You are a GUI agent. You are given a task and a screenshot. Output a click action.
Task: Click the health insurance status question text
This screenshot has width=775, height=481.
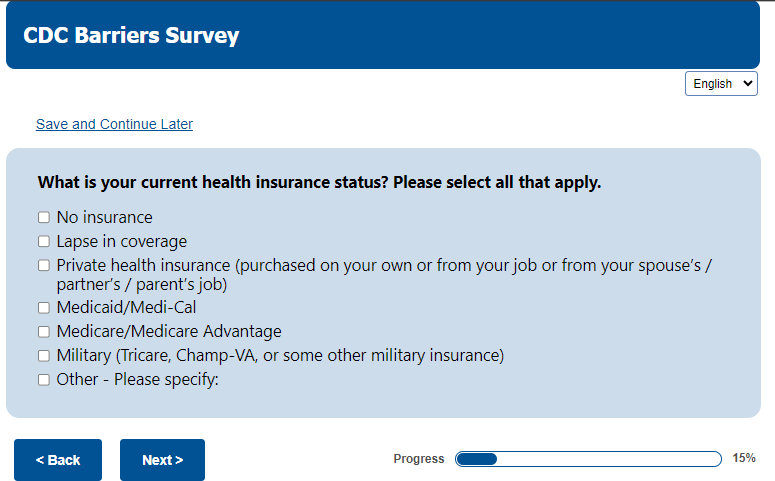coord(319,183)
